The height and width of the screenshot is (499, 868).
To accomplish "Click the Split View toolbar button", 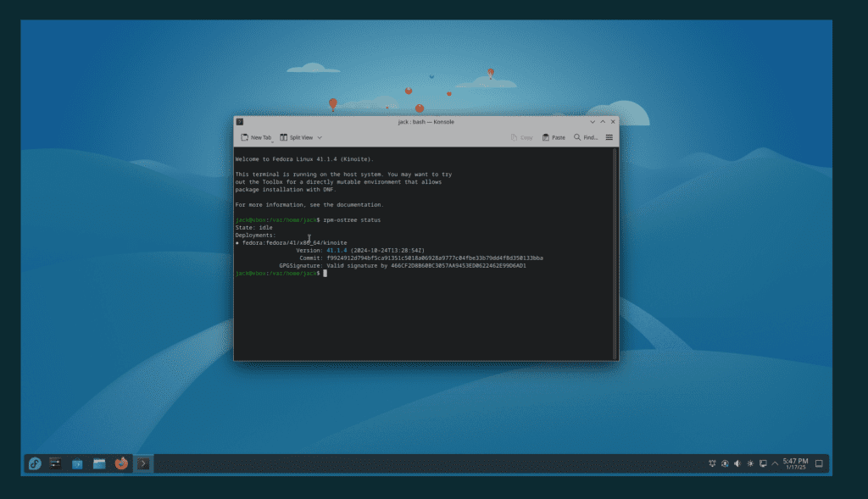I will 297,137.
